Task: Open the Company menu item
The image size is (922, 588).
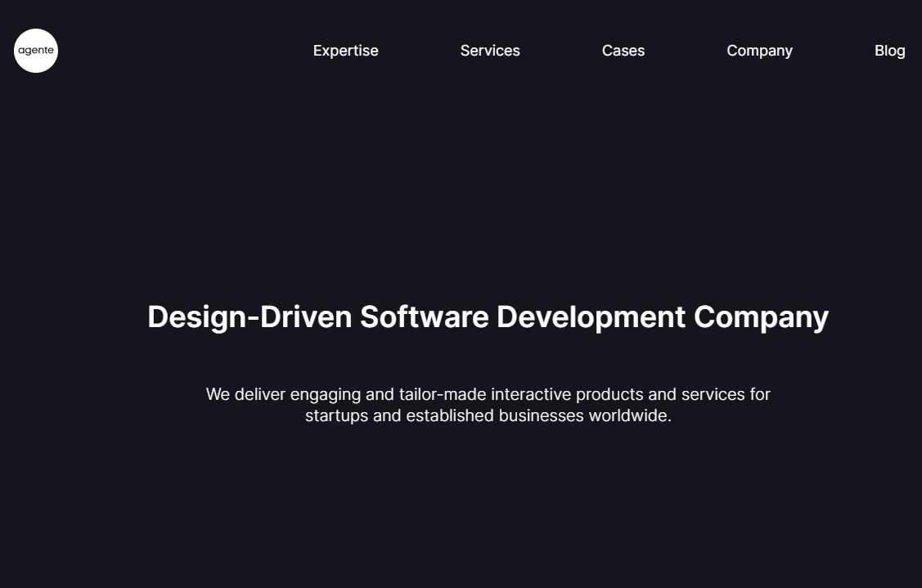Action: pos(759,52)
